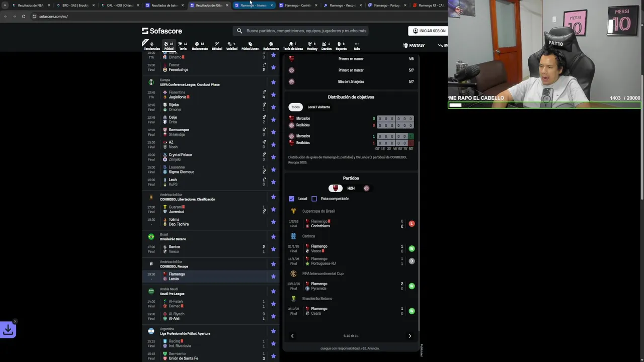This screenshot has width=644, height=362.
Task: Open the Saudi Arabia flag league icon
Action: click(x=151, y=291)
